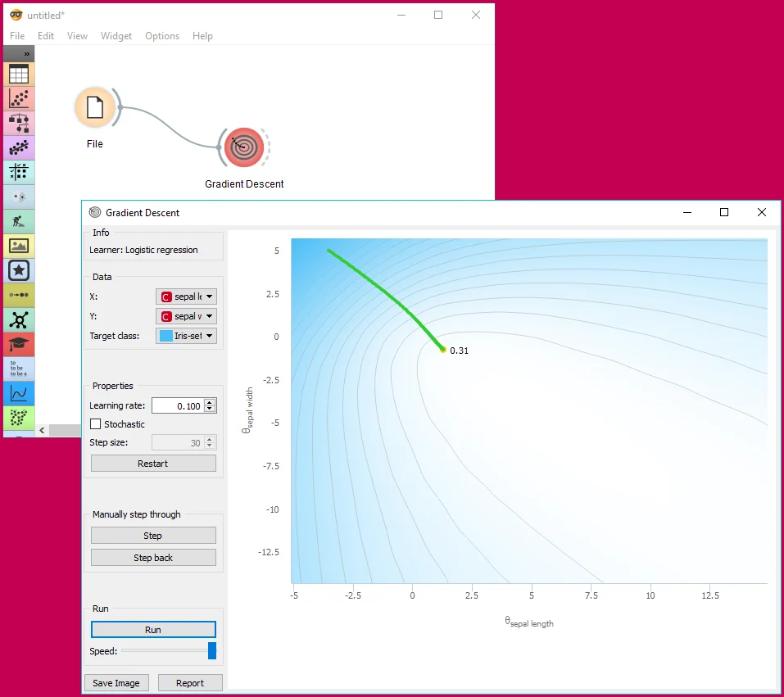The image size is (784, 697).
Task: Select the File widget node
Action: 95,108
